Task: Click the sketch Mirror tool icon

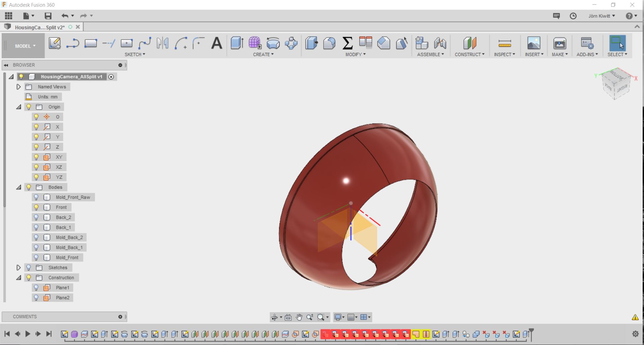Action: 163,43
